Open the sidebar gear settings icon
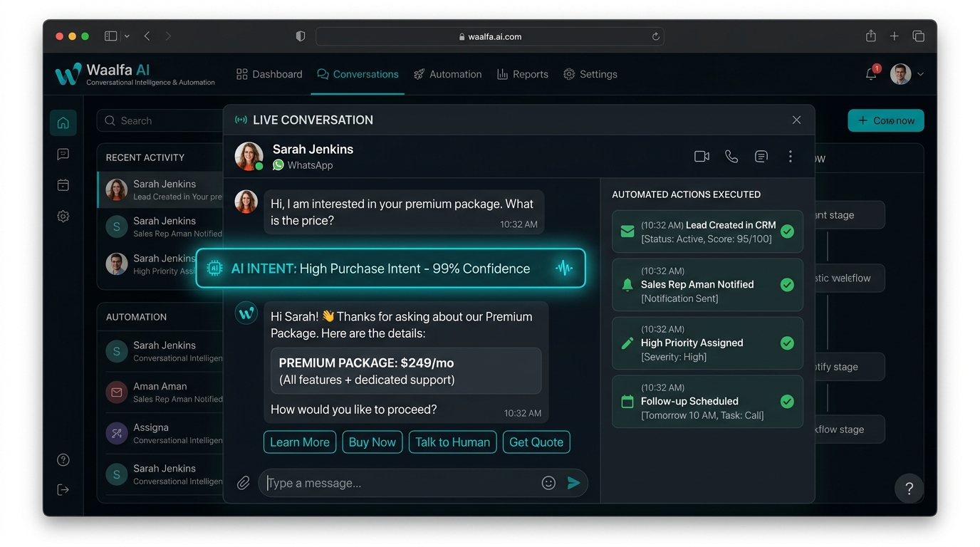Viewport: 980px width, 547px height. tap(63, 217)
